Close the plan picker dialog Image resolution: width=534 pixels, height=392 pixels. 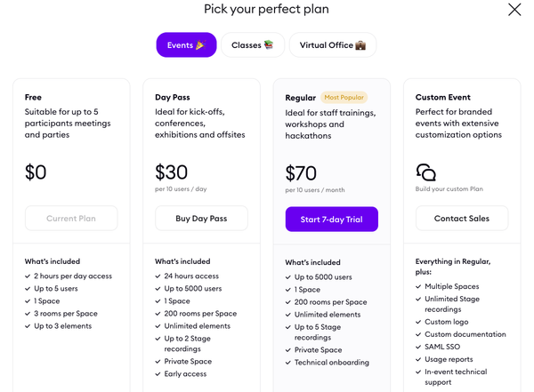coord(514,10)
